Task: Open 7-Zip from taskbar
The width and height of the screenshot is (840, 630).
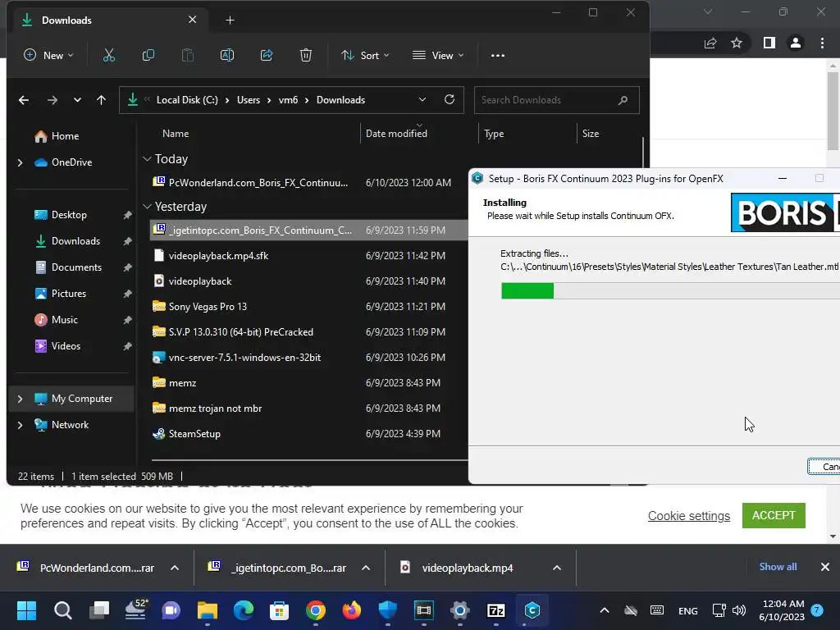Action: [x=496, y=610]
